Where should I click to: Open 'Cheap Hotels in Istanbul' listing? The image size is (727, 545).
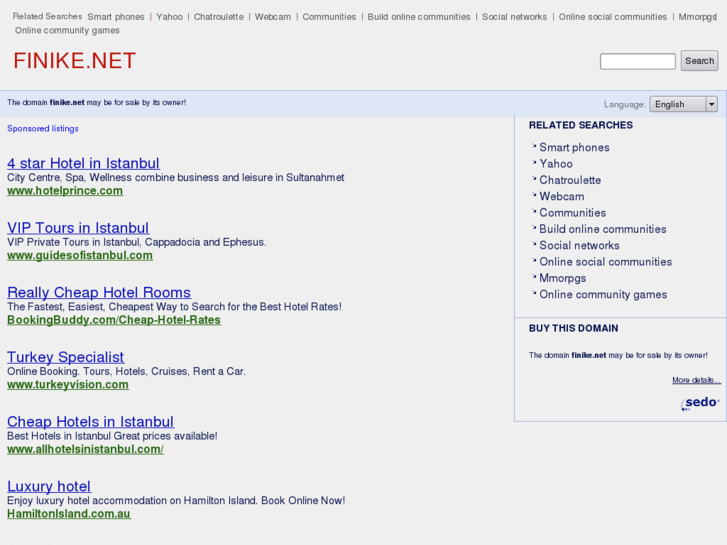coord(90,422)
